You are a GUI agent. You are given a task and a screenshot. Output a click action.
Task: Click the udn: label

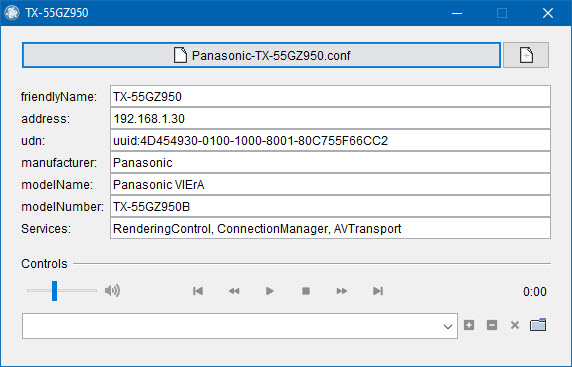tap(33, 140)
